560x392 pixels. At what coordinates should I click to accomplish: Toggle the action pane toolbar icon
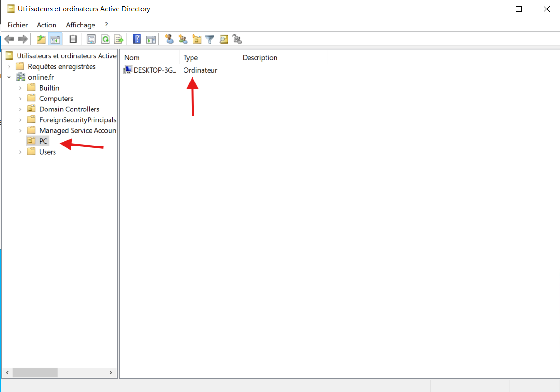pos(151,39)
